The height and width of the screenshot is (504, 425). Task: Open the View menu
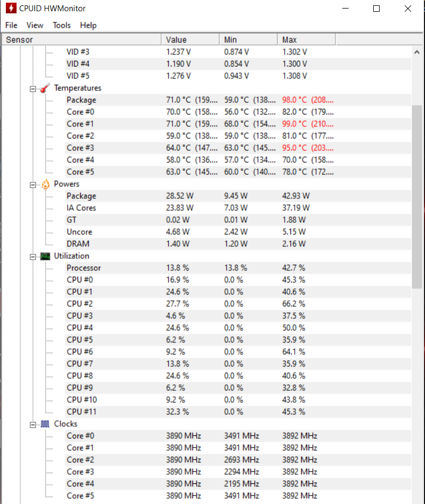pyautogui.click(x=35, y=25)
